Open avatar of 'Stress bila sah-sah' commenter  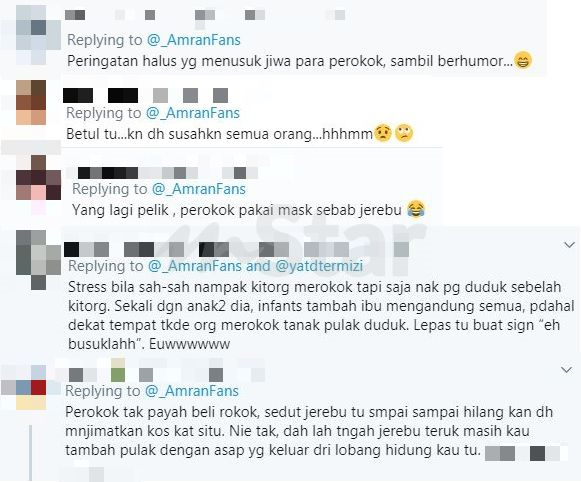(38, 260)
